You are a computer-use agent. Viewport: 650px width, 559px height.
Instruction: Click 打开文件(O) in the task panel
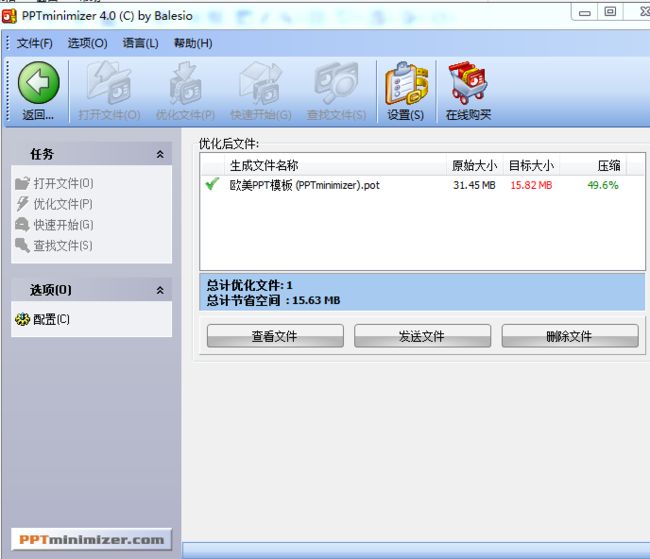(54, 183)
